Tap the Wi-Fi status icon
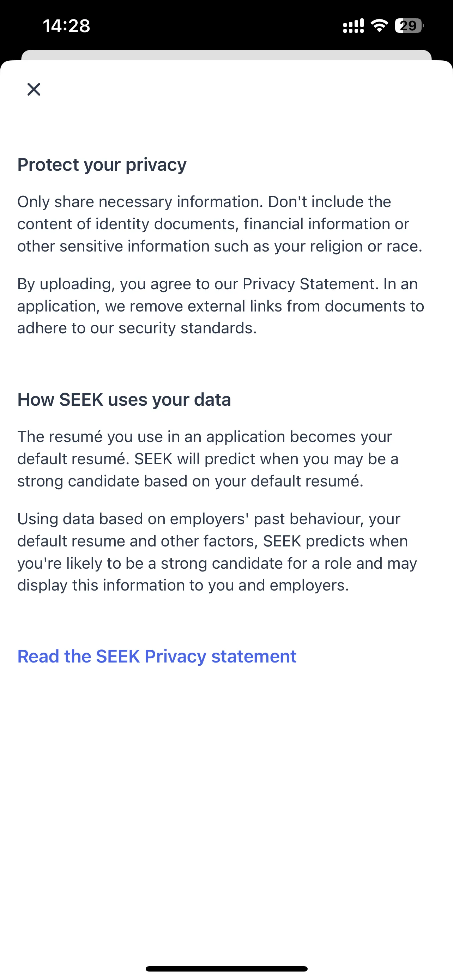 click(x=379, y=25)
